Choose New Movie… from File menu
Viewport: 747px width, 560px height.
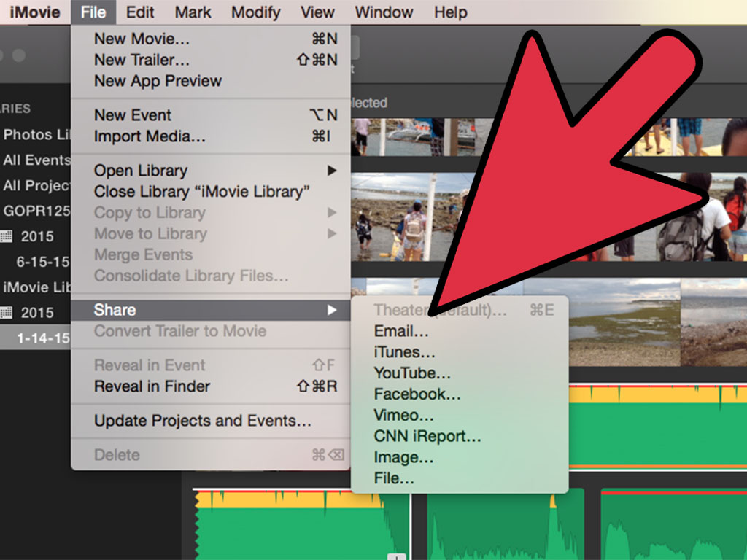pos(211,39)
